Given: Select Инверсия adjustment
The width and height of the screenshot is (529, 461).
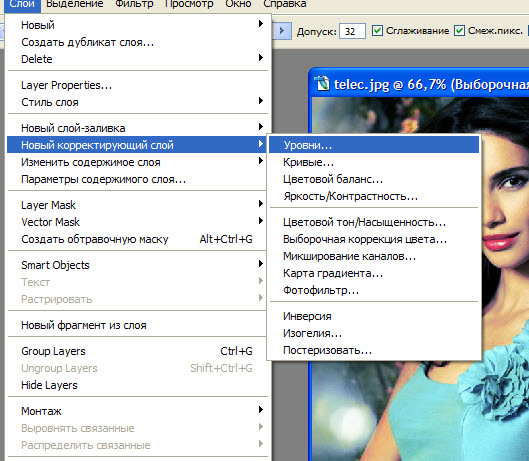Looking at the screenshot, I should (x=374, y=316).
